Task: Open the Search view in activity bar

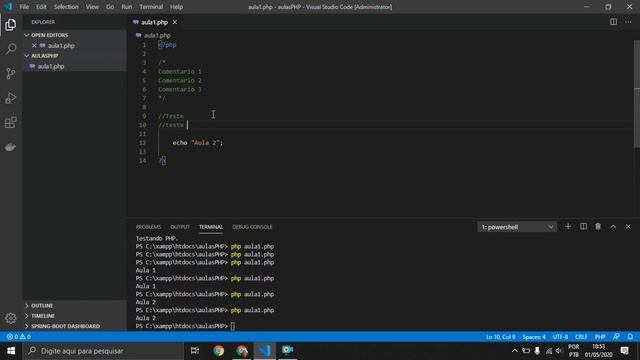Action: click(x=11, y=49)
